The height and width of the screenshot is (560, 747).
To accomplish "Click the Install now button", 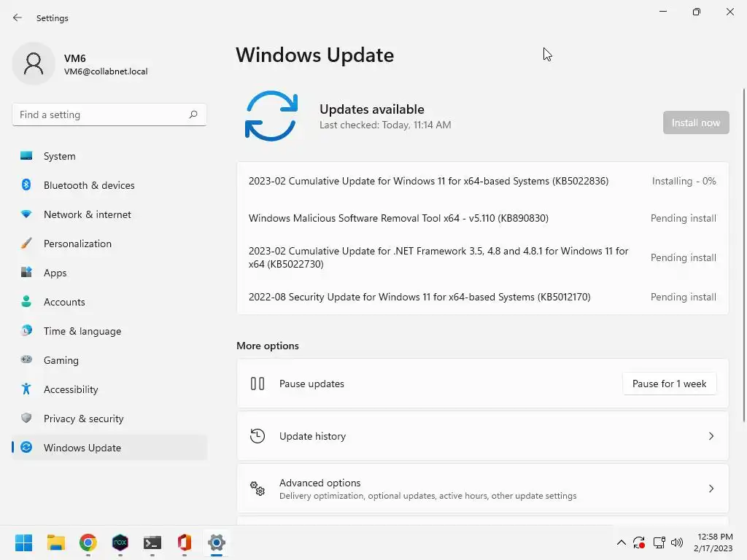I will click(695, 122).
